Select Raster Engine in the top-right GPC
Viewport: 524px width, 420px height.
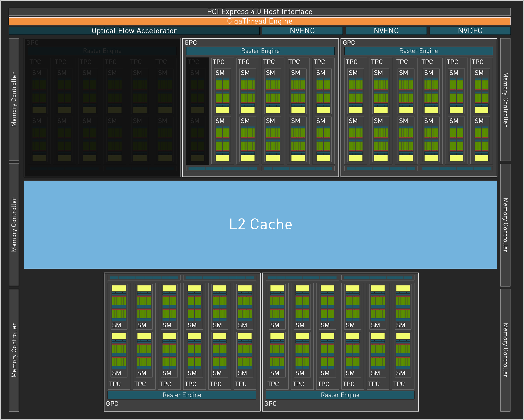pyautogui.click(x=419, y=51)
